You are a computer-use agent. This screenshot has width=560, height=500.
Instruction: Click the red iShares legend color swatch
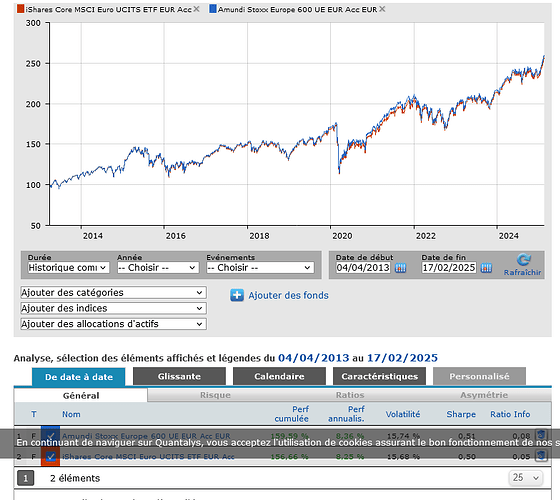[20, 9]
